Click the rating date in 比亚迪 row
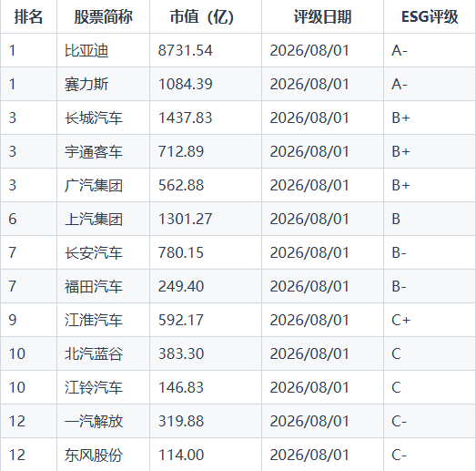 point(309,50)
